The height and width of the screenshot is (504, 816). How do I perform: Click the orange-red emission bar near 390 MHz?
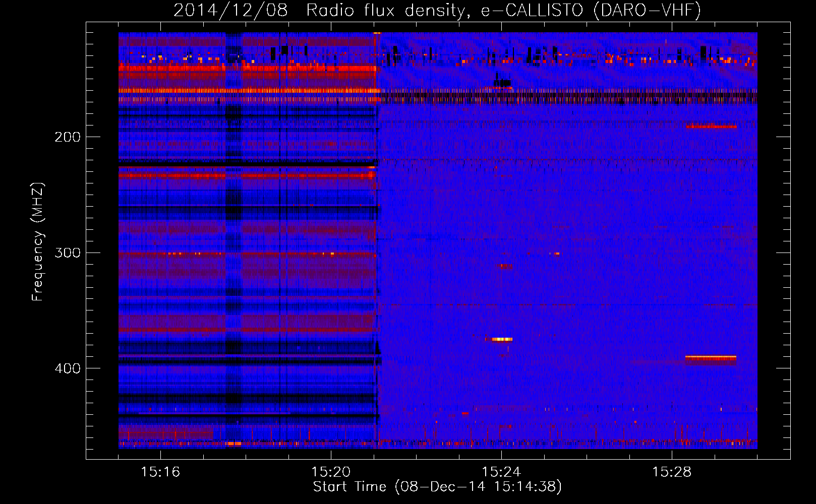[711, 358]
